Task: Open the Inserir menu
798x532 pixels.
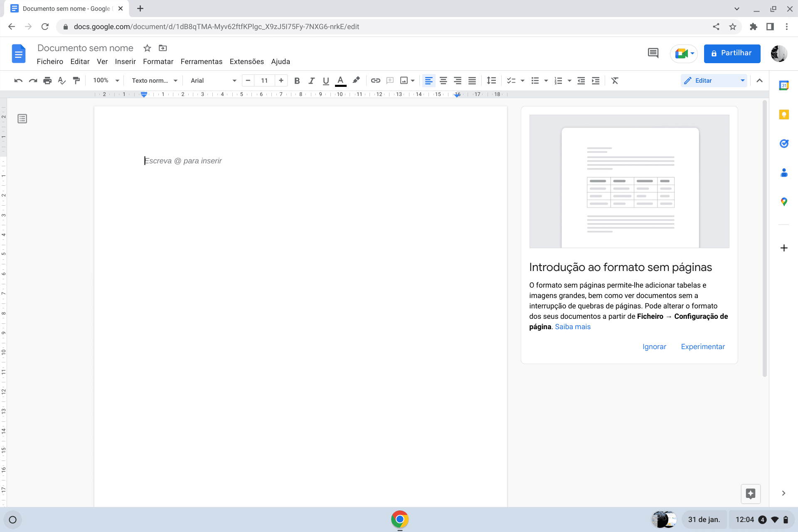Action: 125,62
